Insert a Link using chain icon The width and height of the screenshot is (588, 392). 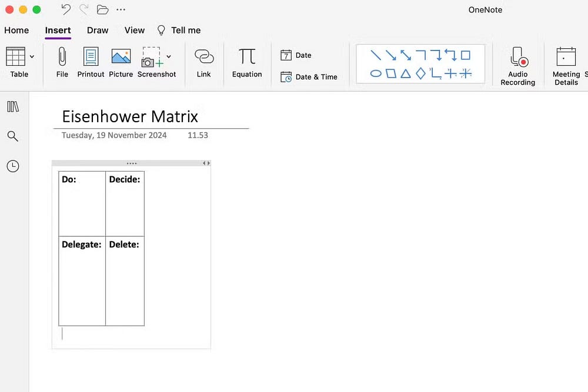tap(203, 57)
